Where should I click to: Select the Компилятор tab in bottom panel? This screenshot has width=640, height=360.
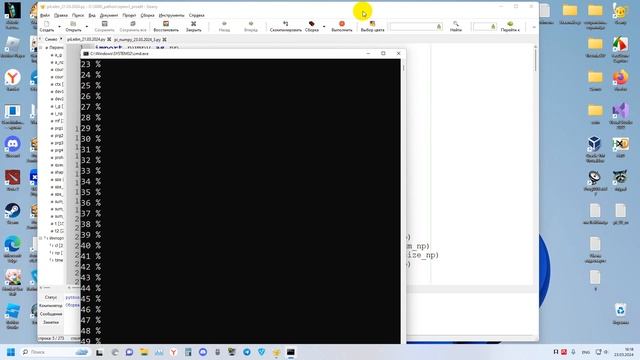(x=51, y=306)
